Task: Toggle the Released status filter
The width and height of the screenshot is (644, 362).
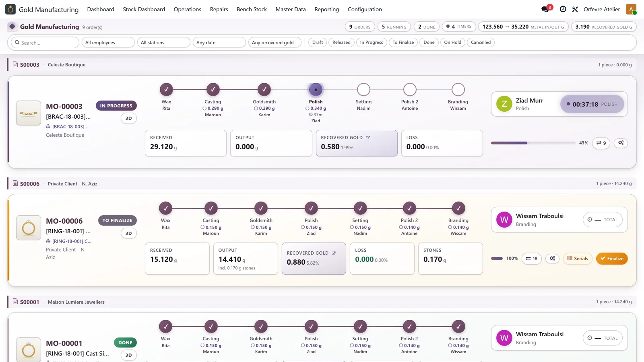Action: coord(341,42)
